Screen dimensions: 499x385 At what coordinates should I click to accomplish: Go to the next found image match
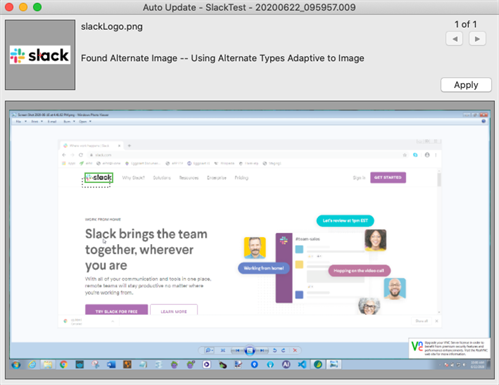(x=477, y=39)
